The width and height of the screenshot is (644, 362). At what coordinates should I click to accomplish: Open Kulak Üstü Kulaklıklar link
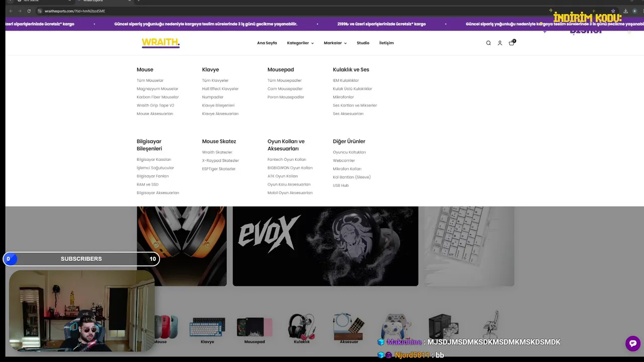point(352,89)
